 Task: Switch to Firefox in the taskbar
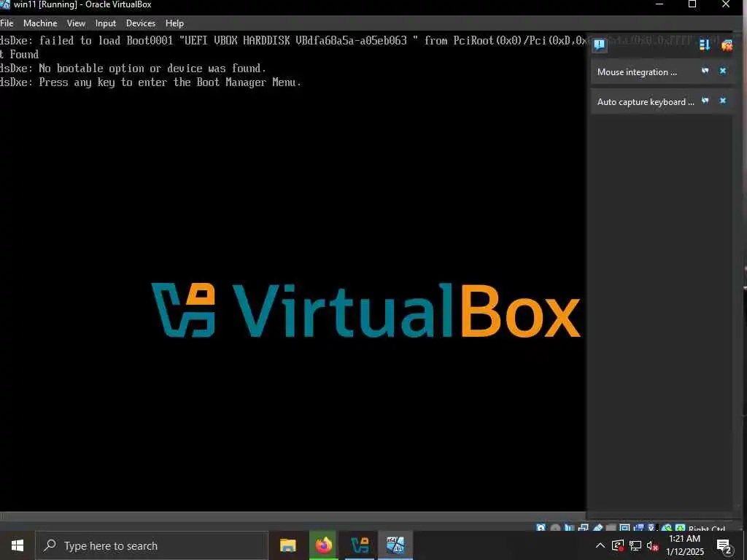(x=323, y=545)
